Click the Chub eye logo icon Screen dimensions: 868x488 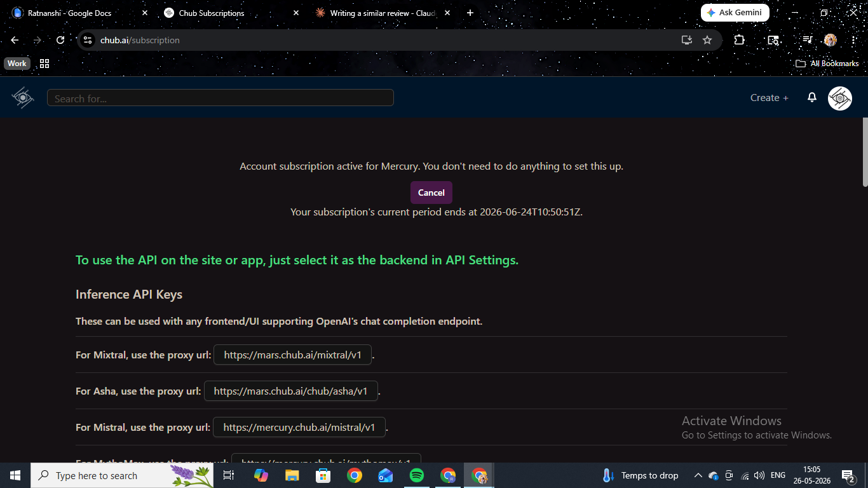click(22, 97)
